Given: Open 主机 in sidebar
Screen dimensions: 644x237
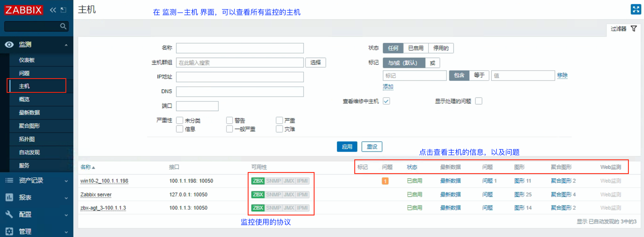Looking at the screenshot, I should point(24,86).
